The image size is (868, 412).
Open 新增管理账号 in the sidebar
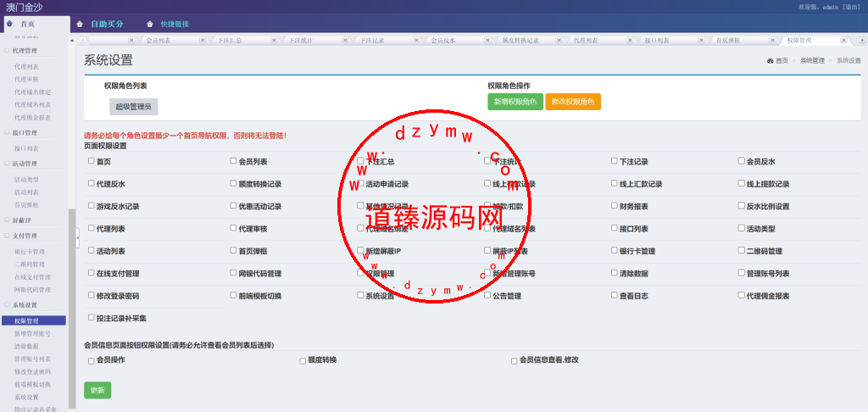point(33,333)
